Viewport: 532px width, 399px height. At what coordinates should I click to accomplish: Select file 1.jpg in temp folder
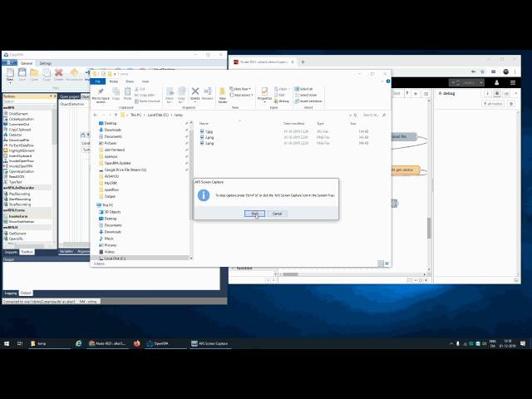pos(207,131)
